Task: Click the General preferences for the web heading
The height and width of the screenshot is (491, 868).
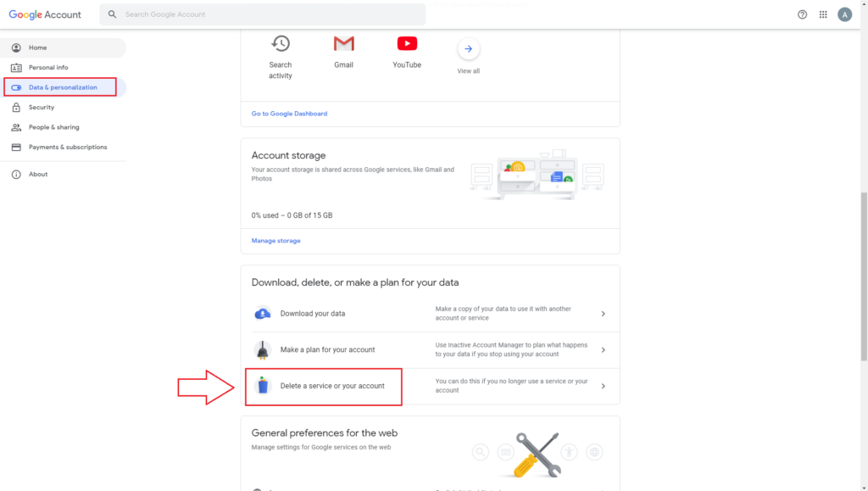Action: 325,432
